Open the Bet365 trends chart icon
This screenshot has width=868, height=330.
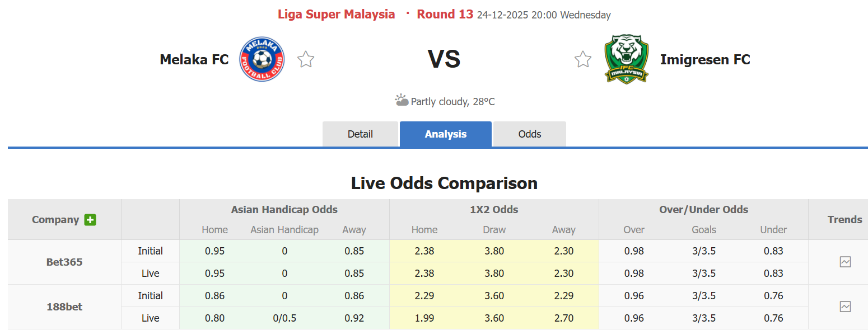[x=845, y=262]
